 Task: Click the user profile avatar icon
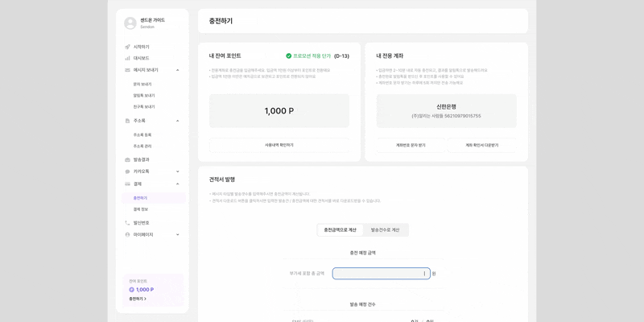[130, 23]
